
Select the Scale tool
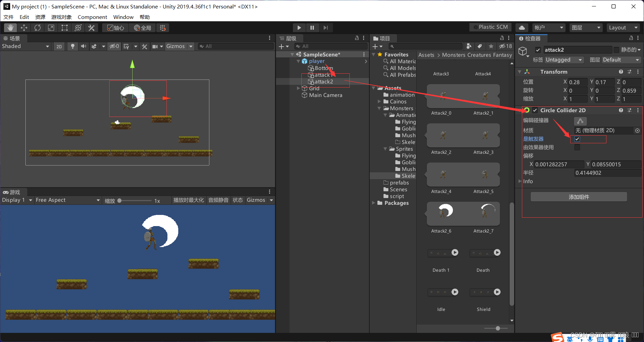(51, 28)
